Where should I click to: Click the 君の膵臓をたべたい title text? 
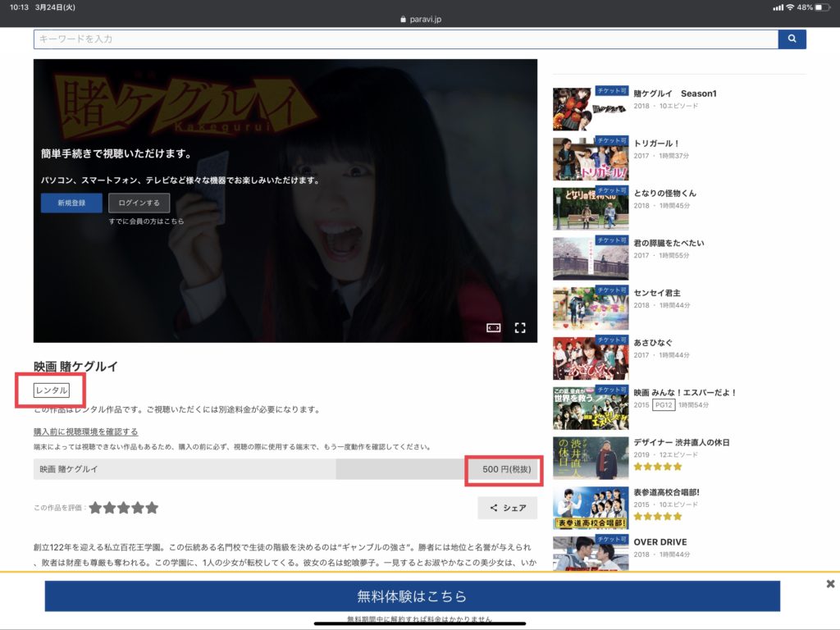point(669,243)
